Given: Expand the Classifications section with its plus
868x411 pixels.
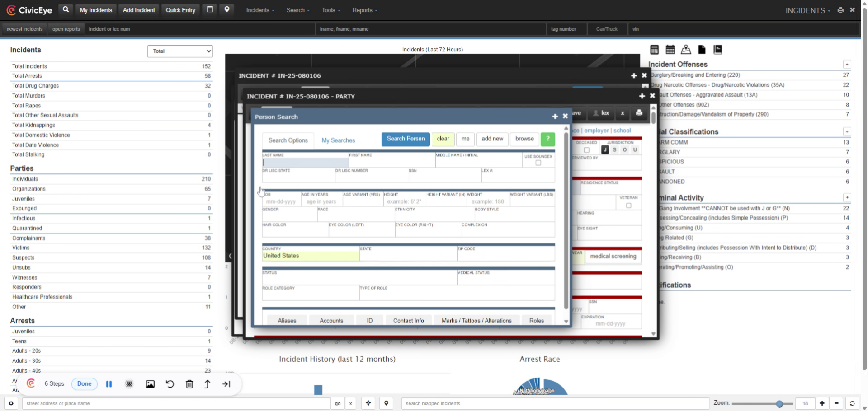Looking at the screenshot, I should pos(847,132).
